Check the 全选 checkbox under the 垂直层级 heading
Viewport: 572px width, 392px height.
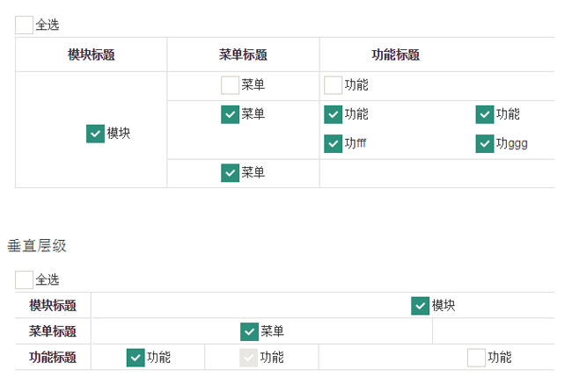(x=24, y=279)
